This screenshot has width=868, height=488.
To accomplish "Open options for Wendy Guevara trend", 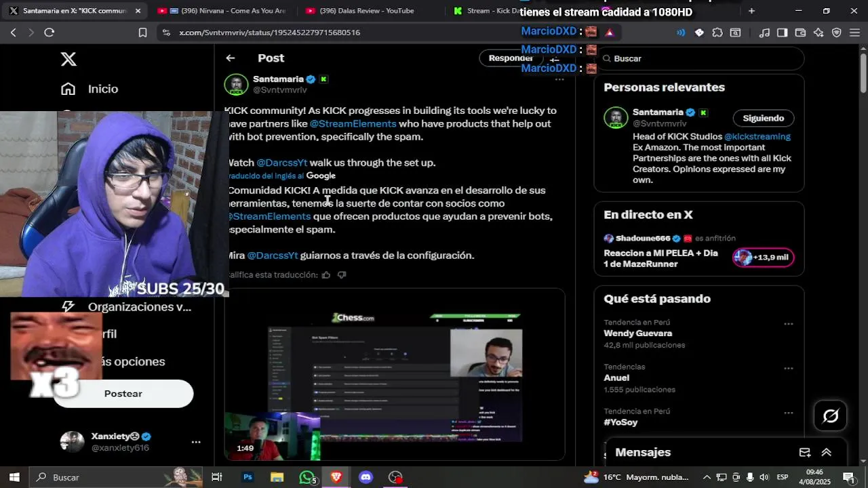I will pyautogui.click(x=789, y=324).
